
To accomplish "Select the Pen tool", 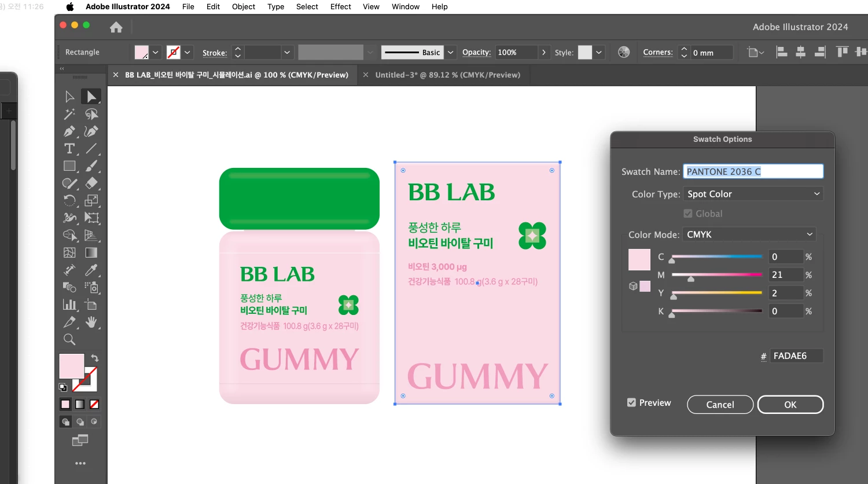I will coord(69,131).
